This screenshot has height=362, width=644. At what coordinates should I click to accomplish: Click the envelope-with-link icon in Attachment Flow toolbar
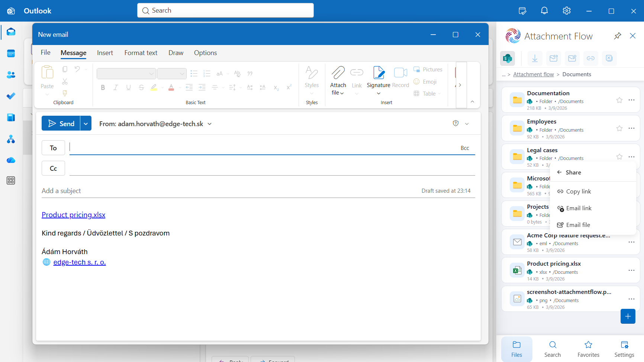(x=553, y=58)
